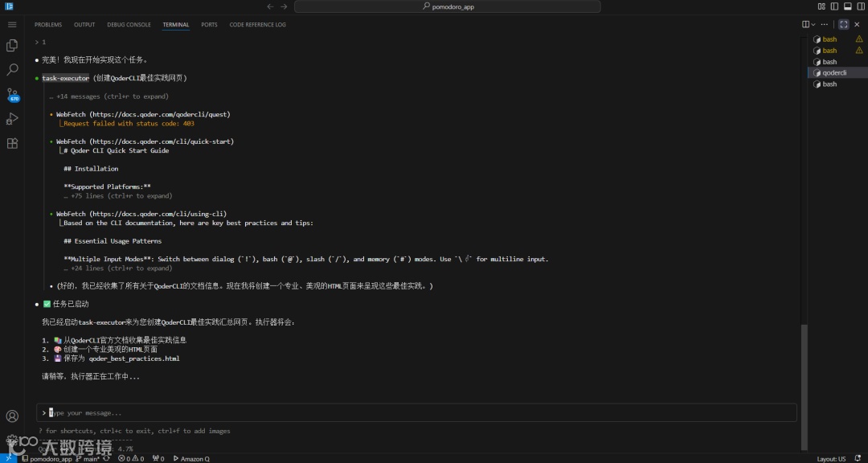Screen dimensions: 868x463
Task: Toggle the primary side bar
Action: click(x=834, y=6)
